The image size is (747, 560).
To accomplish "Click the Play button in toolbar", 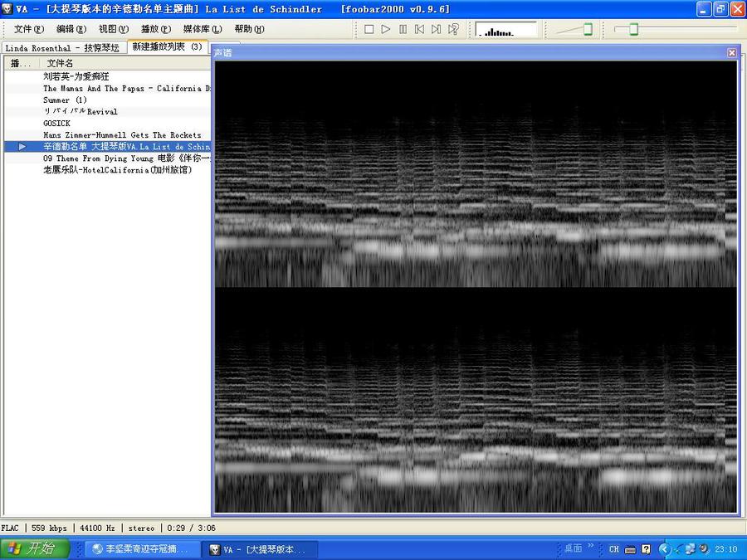I will tap(386, 30).
